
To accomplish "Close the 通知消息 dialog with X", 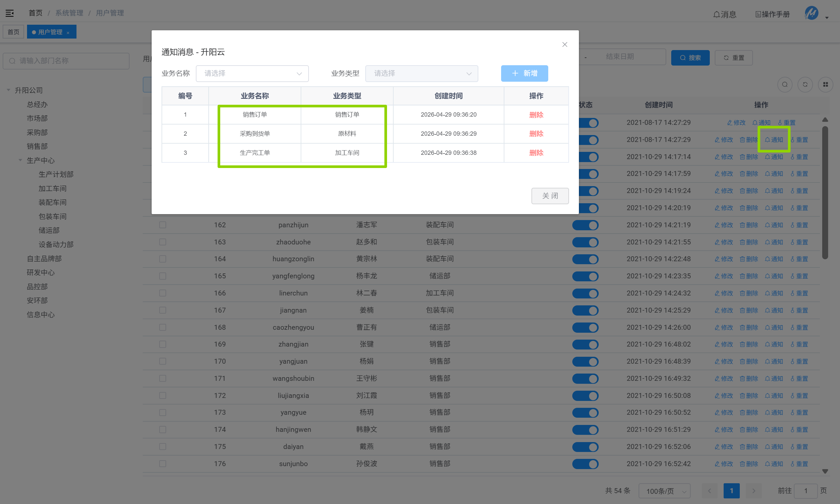I will click(x=565, y=44).
